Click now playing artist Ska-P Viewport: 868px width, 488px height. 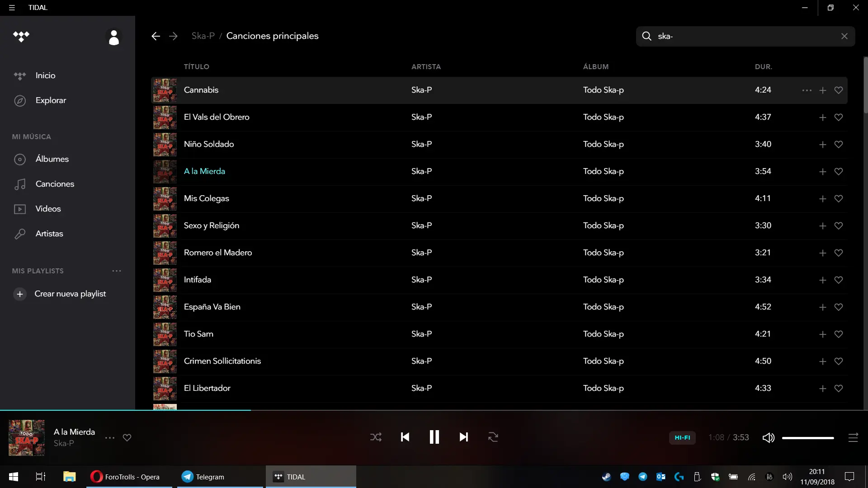64,443
